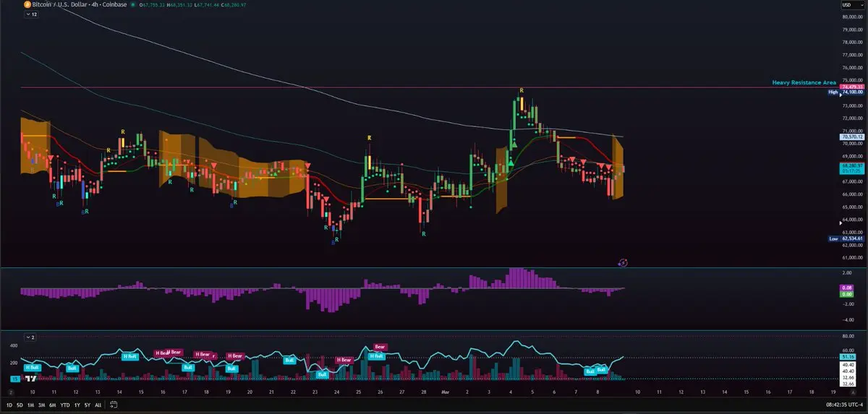Click the Mar label on time axis

[x=444, y=392]
